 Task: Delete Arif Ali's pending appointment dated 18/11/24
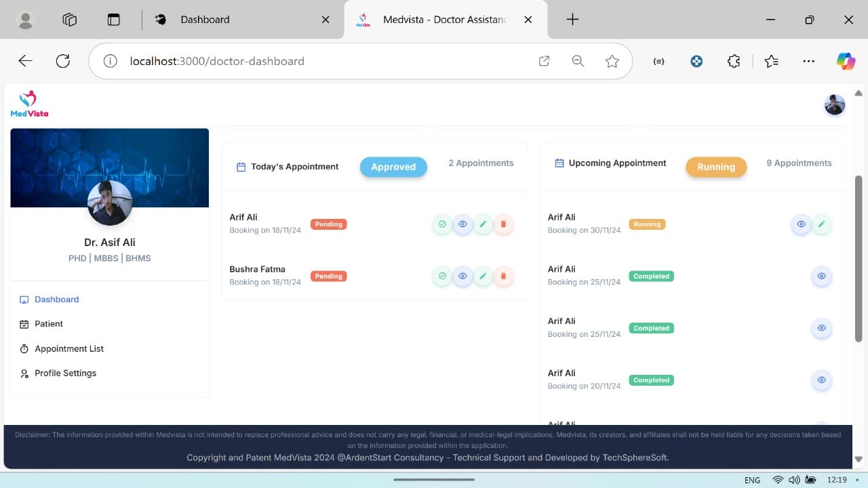coord(503,224)
